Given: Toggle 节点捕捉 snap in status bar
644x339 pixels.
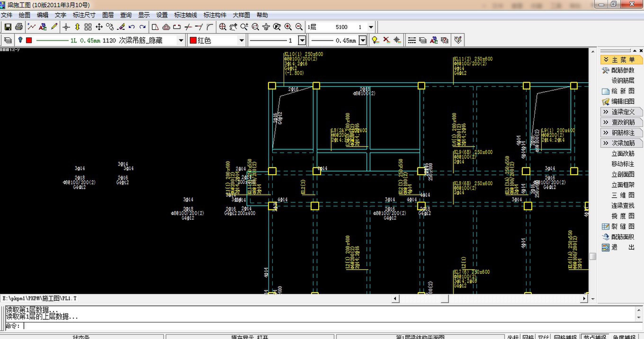Looking at the screenshot, I should [x=595, y=337].
